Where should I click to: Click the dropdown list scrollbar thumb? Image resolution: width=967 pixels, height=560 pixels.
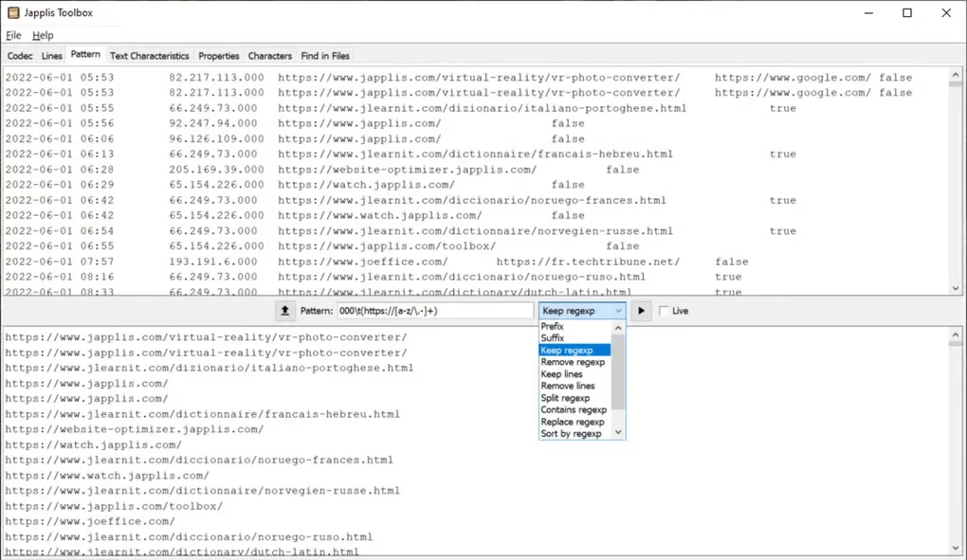618,372
